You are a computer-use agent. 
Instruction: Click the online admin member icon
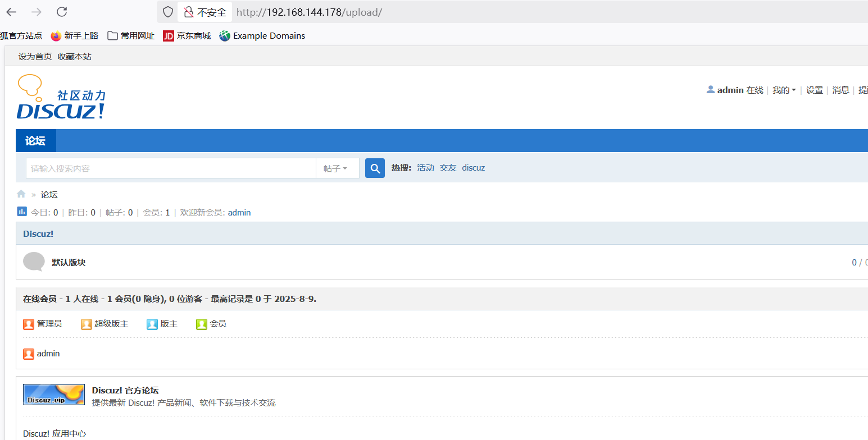(x=29, y=354)
